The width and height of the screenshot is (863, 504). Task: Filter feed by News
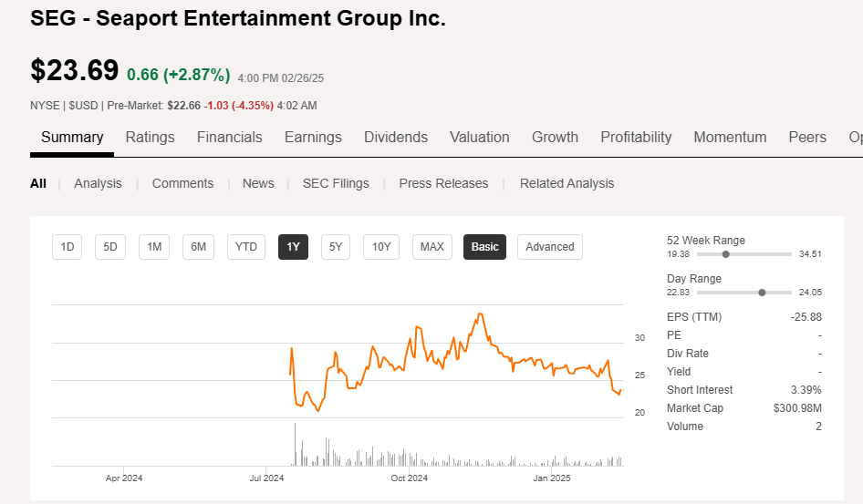click(258, 183)
